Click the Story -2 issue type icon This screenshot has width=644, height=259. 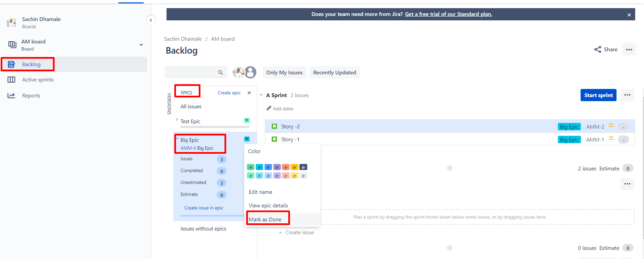[x=274, y=126]
